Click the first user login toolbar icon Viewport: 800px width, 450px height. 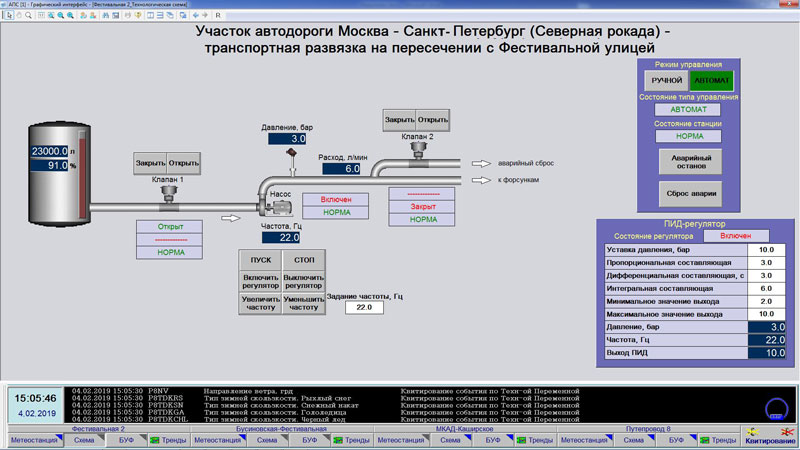83,15
